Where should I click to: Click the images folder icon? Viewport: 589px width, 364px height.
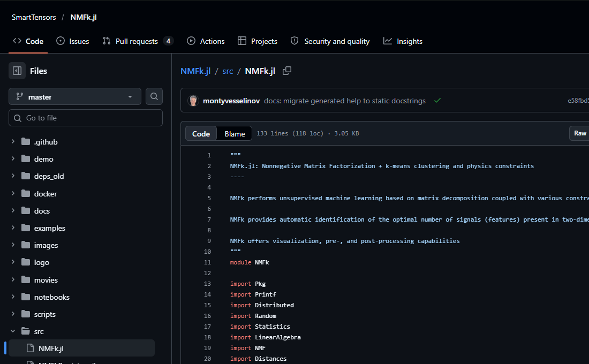(x=26, y=245)
